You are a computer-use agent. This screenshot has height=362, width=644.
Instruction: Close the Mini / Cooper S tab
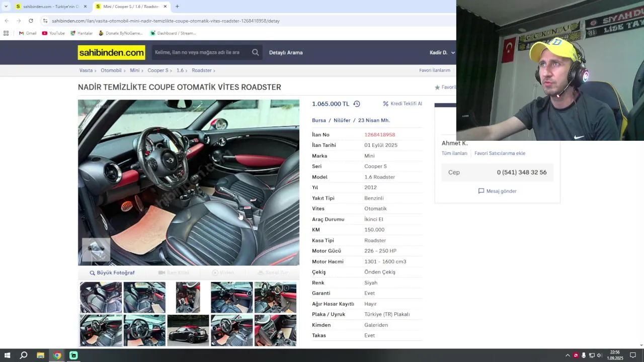point(165,7)
